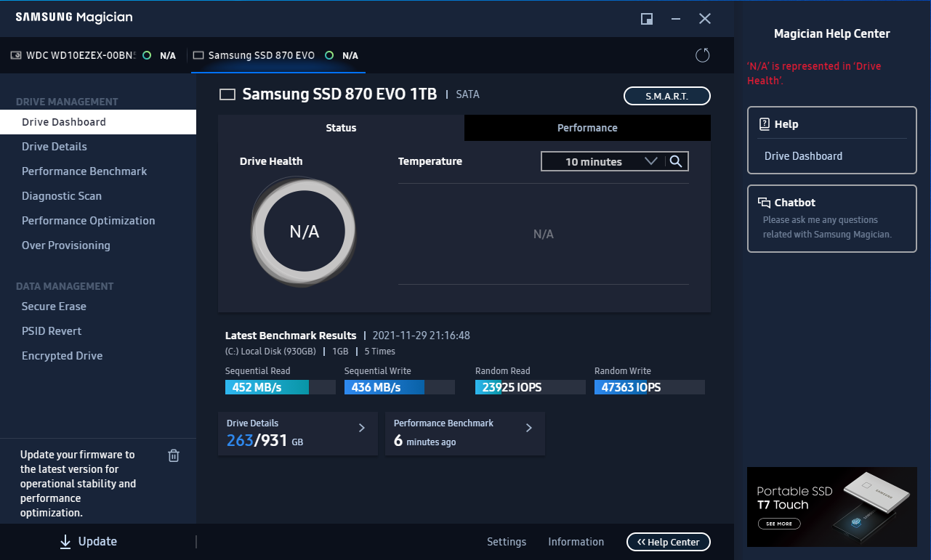
Task: Switch to the Status tab
Action: point(341,128)
